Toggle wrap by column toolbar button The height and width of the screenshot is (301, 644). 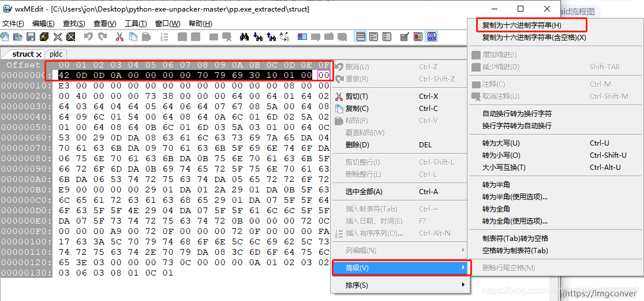point(387,36)
